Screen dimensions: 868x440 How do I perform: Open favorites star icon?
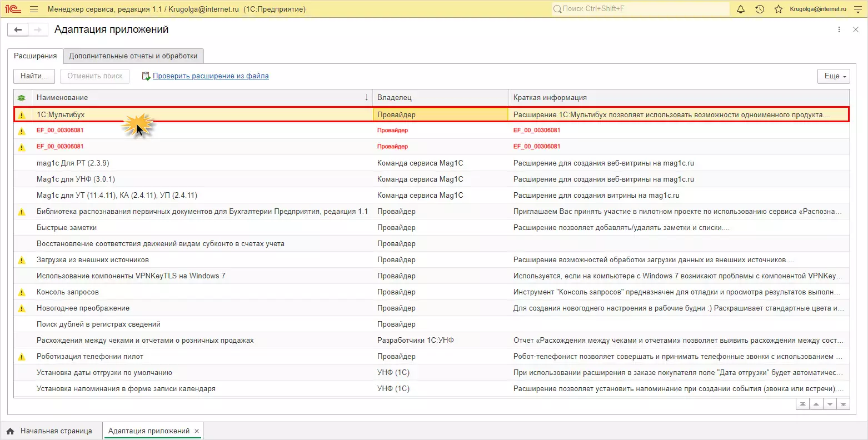pos(779,9)
